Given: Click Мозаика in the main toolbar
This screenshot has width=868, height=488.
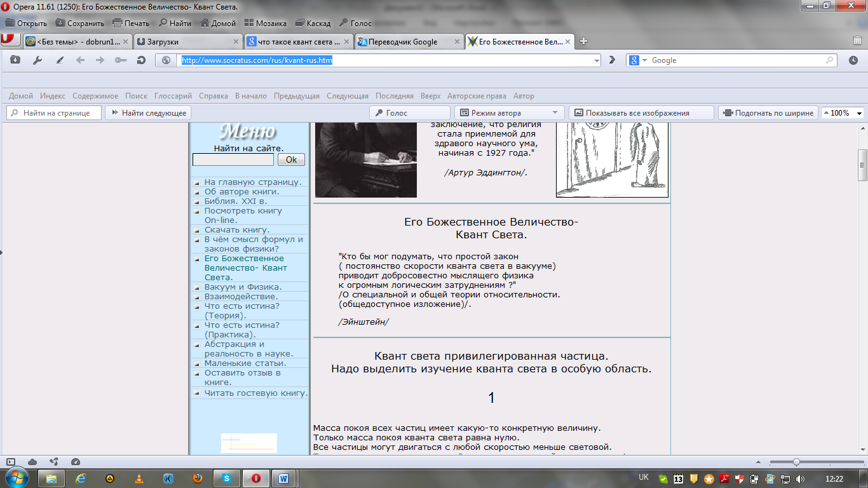Looking at the screenshot, I should 266,23.
